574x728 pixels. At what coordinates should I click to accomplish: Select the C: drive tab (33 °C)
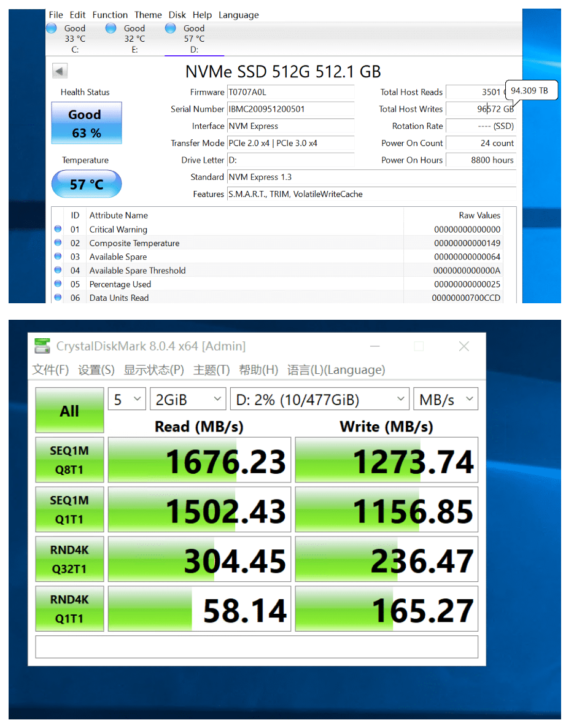point(76,39)
